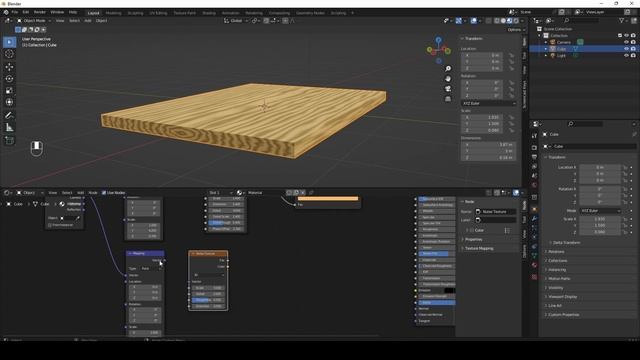This screenshot has width=640, height=360.
Task: Click the node Name field Noise Texture
Action: 496,212
